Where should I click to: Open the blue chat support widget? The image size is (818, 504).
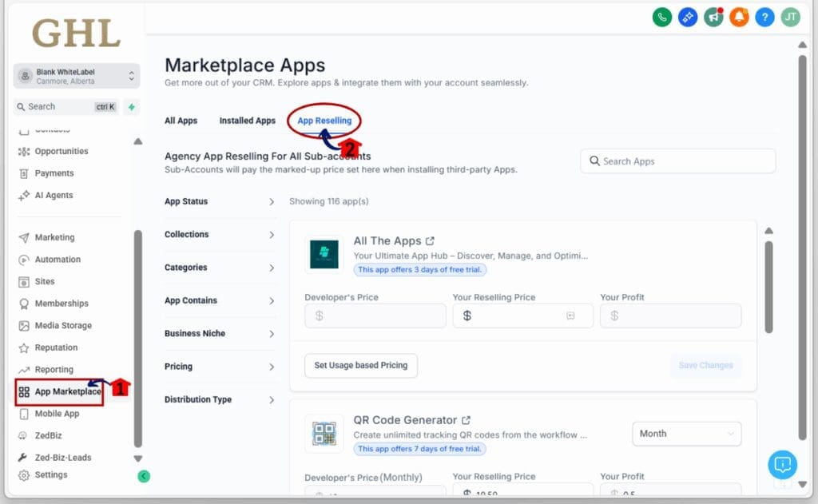tap(782, 464)
